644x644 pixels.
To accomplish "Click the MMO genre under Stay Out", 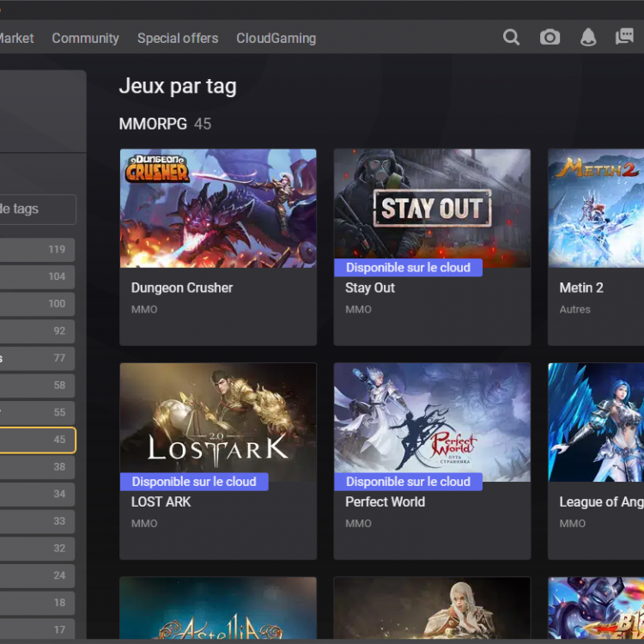I will pos(358,309).
